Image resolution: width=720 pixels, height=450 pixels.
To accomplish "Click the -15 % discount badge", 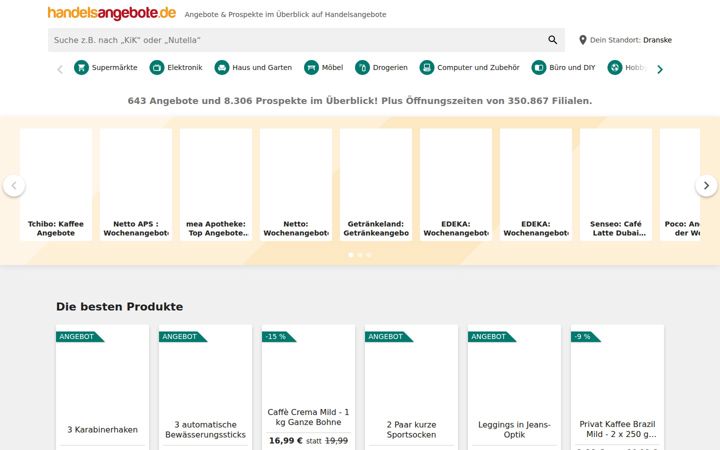I will (x=278, y=337).
